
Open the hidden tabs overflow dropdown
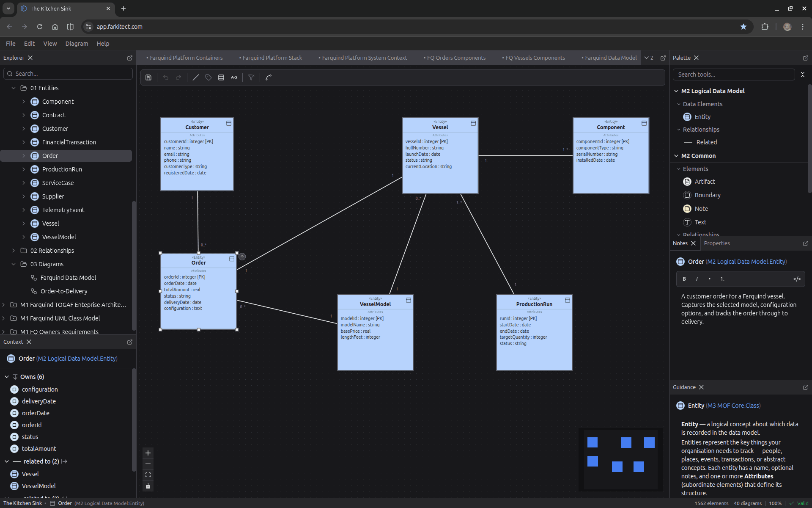point(649,58)
